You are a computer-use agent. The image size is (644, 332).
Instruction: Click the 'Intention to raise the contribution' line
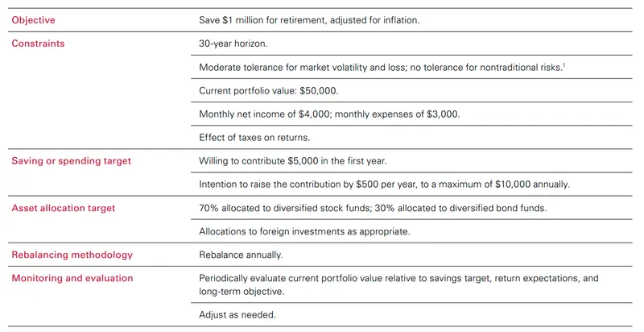(x=384, y=185)
